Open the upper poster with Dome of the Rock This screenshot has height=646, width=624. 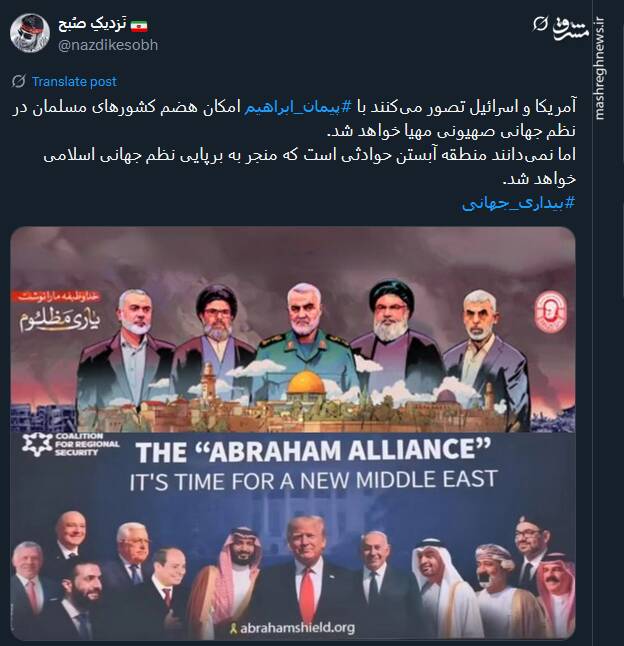[293, 329]
